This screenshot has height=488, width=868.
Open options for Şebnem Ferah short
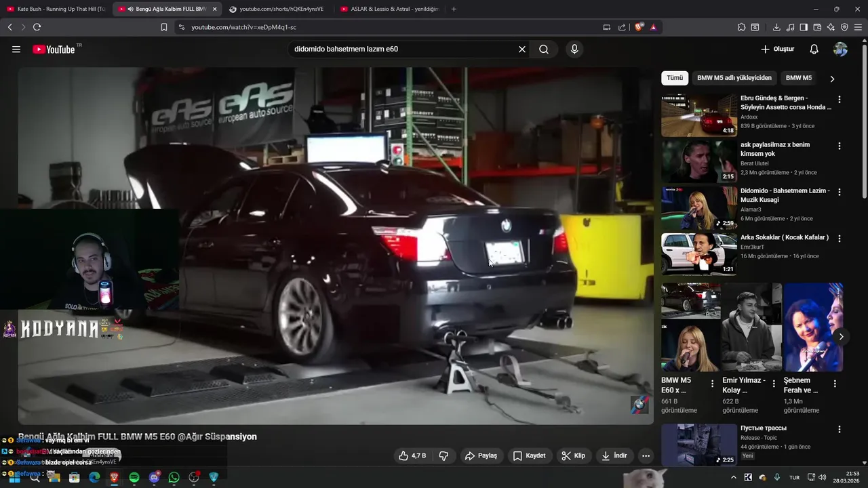835,384
